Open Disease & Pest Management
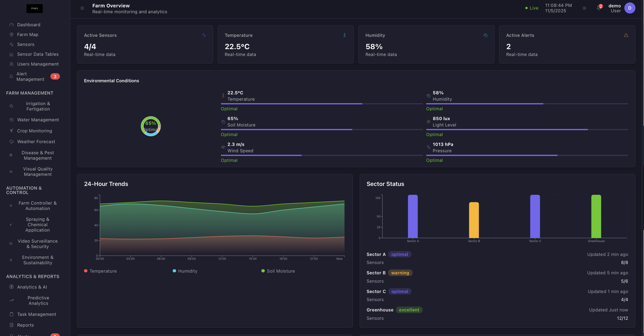Screen dimensions: 644x336 38,155
